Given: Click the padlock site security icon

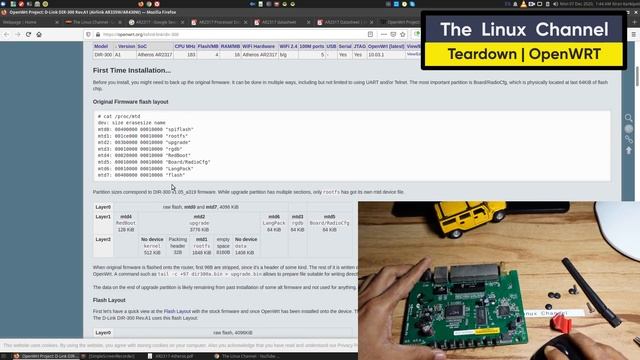Looking at the screenshot, I should (98, 35).
